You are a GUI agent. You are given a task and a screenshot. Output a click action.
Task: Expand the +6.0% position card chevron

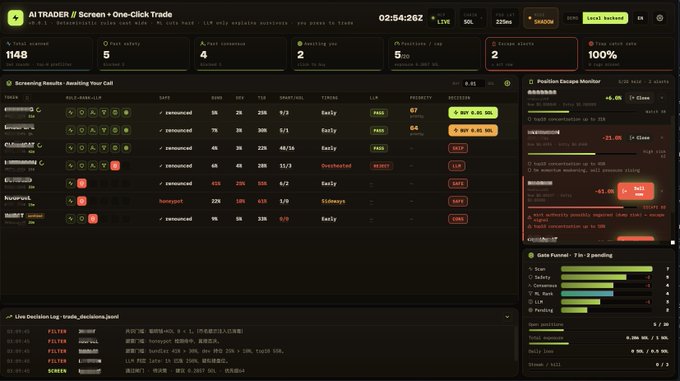pos(662,98)
